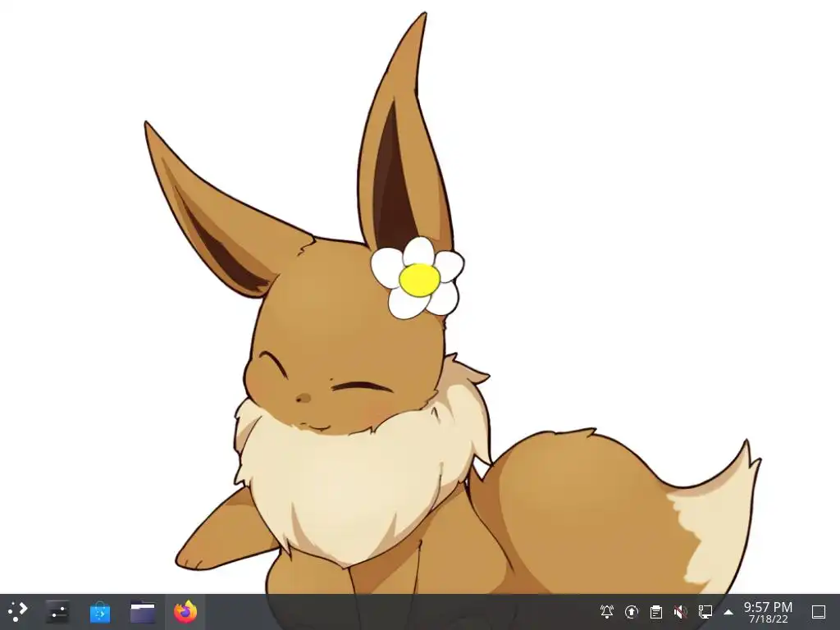Click the Show Desktop button
This screenshot has height=630, width=840.
819,612
